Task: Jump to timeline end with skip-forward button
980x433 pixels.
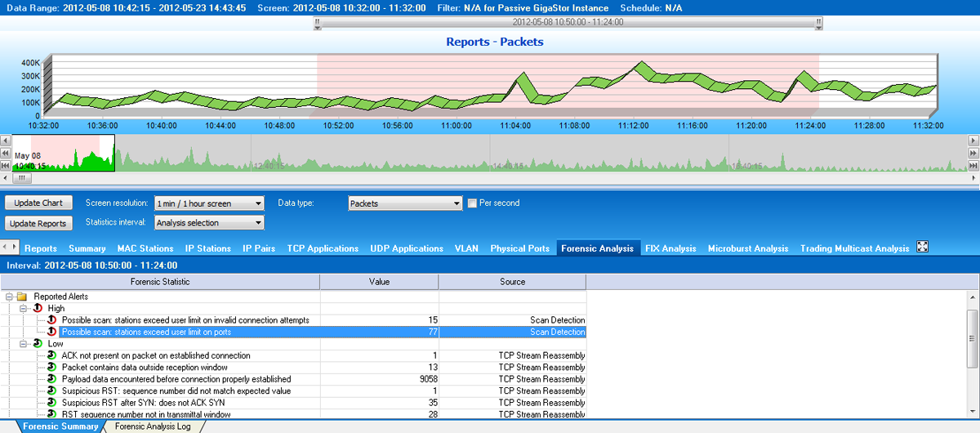Action: pos(973,165)
